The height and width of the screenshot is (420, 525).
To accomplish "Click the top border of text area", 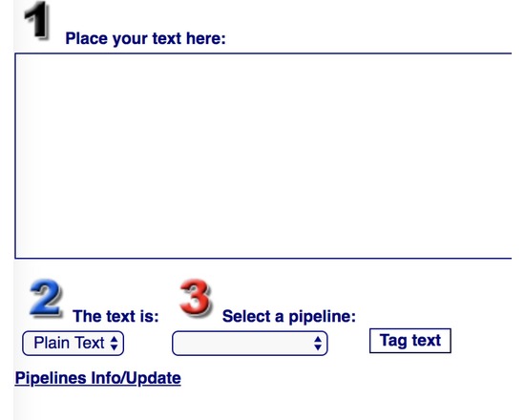I will 263,53.
